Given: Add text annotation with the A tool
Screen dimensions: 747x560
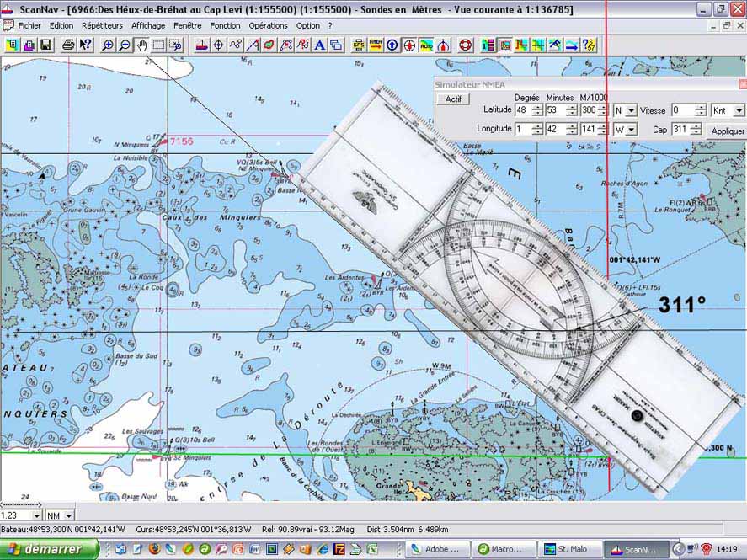Looking at the screenshot, I should coord(320,45).
